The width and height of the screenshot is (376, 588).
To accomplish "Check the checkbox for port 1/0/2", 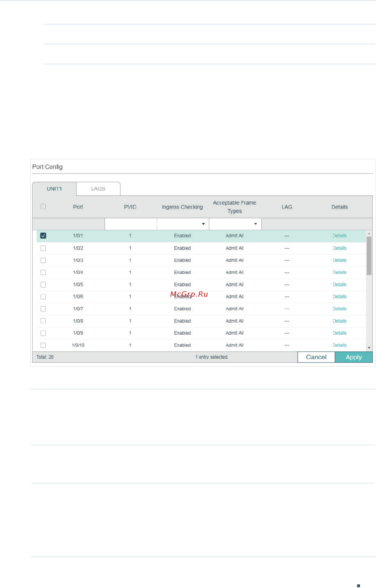I will click(x=43, y=248).
